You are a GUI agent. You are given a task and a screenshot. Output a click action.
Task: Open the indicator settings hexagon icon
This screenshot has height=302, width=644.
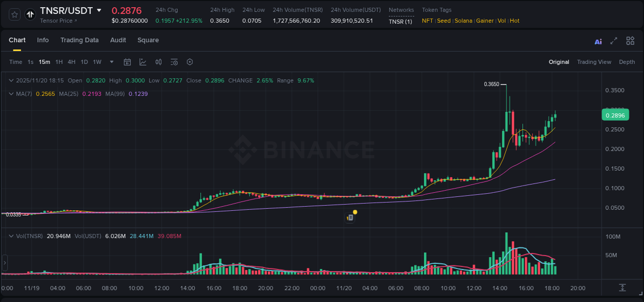(x=190, y=62)
